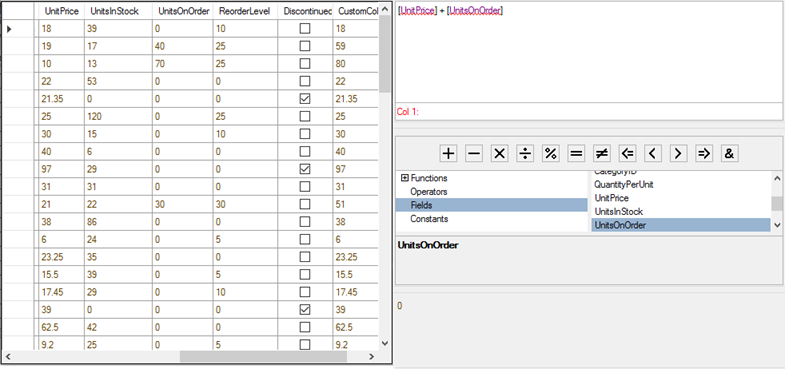This screenshot has width=785, height=369.
Task: Check Discontinued in the UnitPrice 40 row
Action: (x=304, y=152)
